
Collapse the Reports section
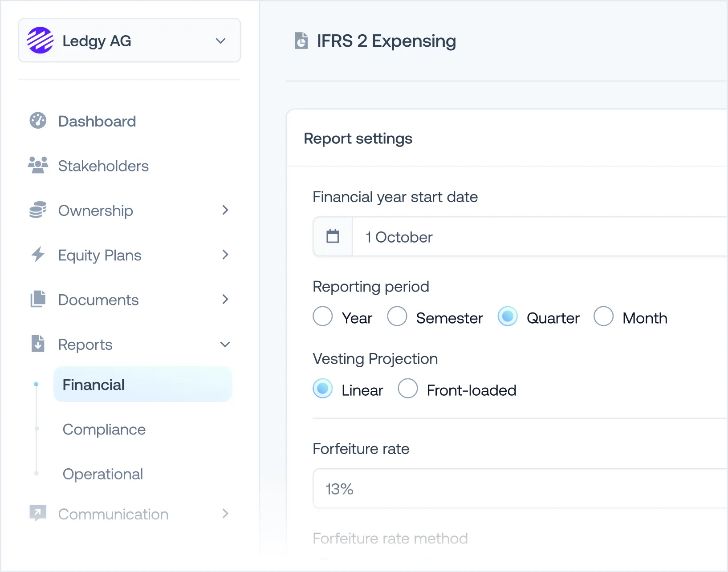225,344
